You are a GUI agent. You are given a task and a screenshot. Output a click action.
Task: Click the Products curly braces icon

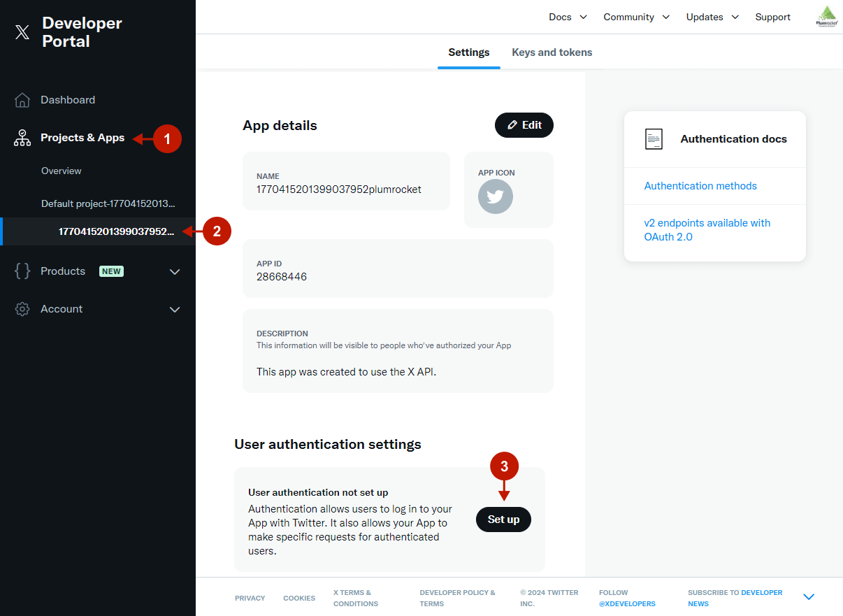[x=22, y=271]
